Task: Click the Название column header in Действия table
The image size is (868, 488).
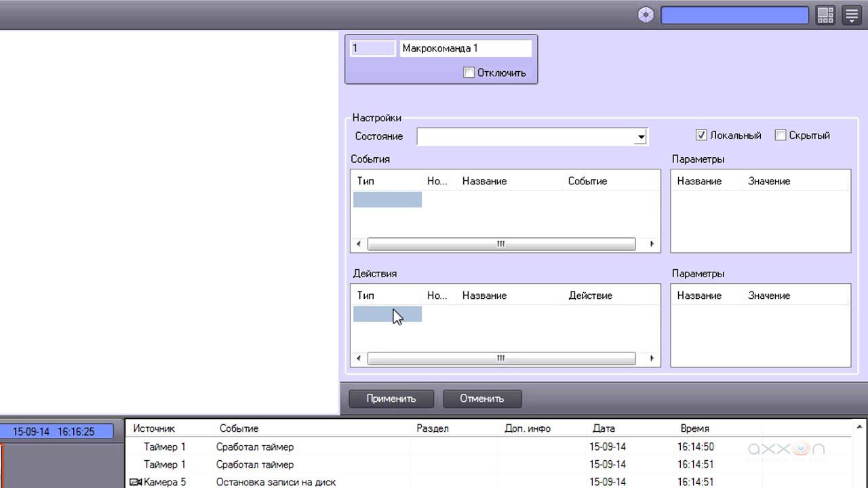Action: (484, 296)
